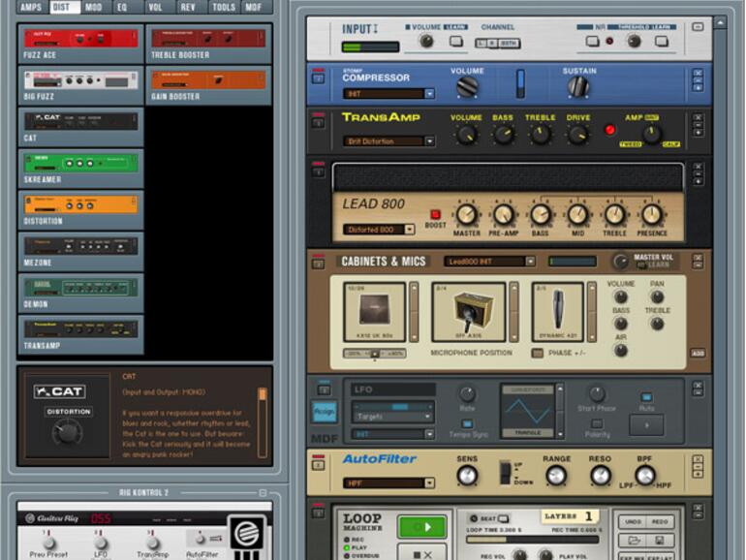Image resolution: width=746 pixels, height=560 pixels.
Task: Toggle the LFO Auto button
Action: pos(646,397)
